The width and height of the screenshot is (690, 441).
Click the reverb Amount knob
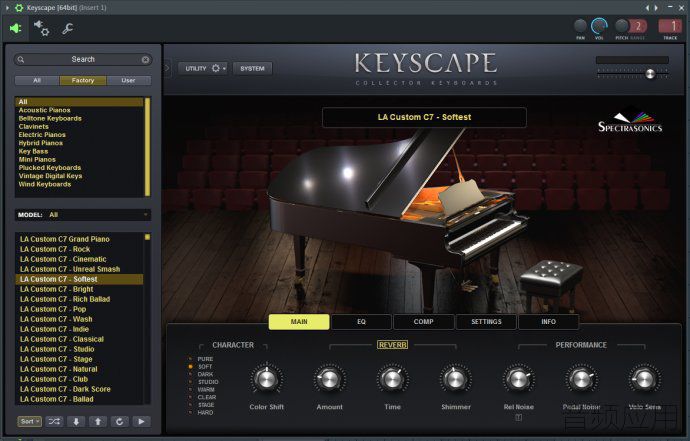[329, 379]
